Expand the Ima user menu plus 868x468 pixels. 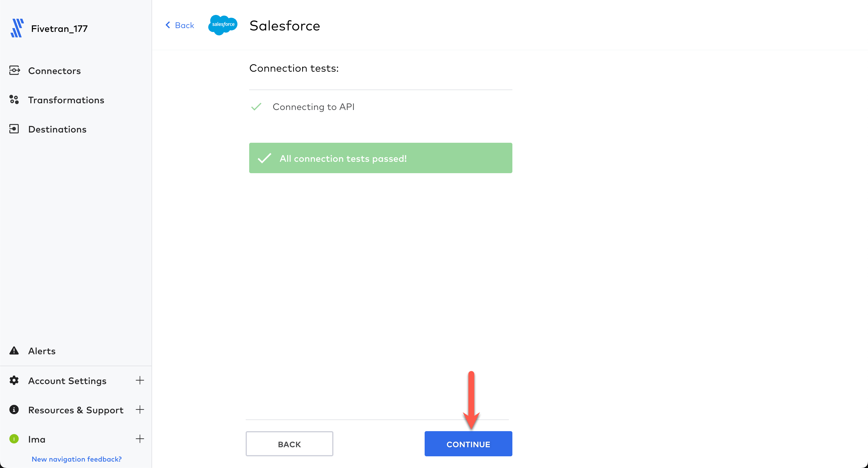click(140, 439)
